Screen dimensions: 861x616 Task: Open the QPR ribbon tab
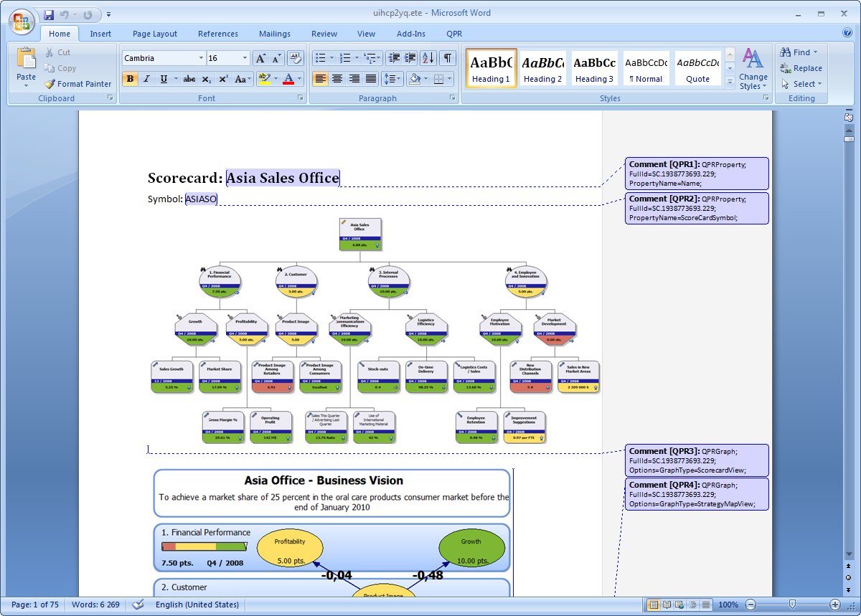pyautogui.click(x=454, y=34)
